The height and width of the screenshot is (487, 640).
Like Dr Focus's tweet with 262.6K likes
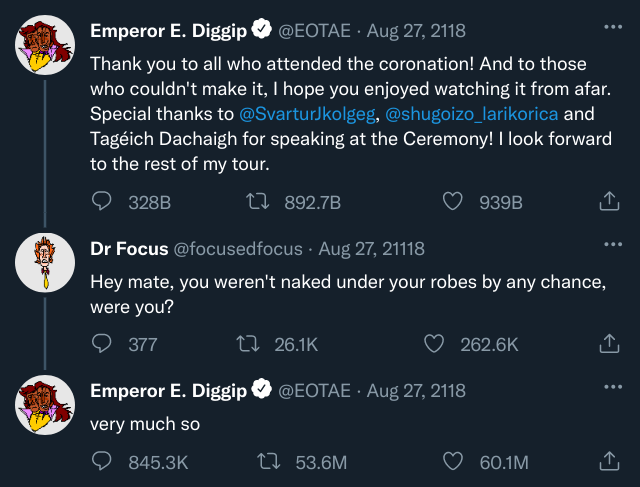click(434, 344)
